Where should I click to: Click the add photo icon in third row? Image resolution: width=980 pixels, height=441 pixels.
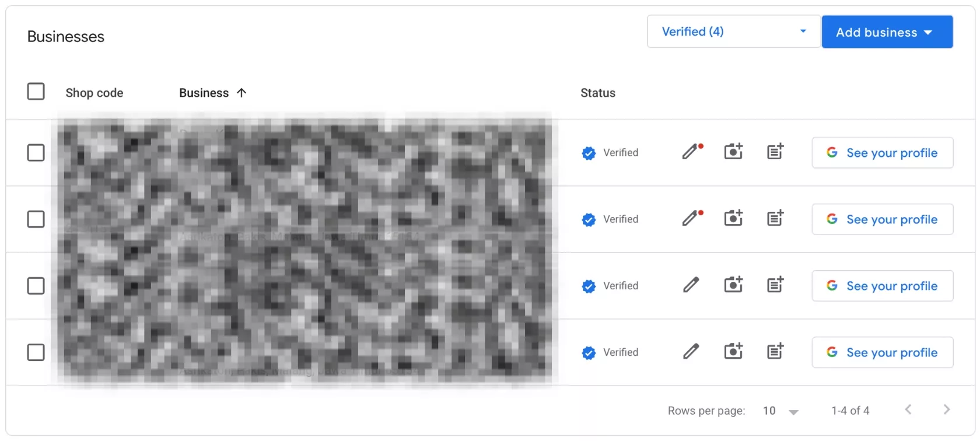[733, 285]
